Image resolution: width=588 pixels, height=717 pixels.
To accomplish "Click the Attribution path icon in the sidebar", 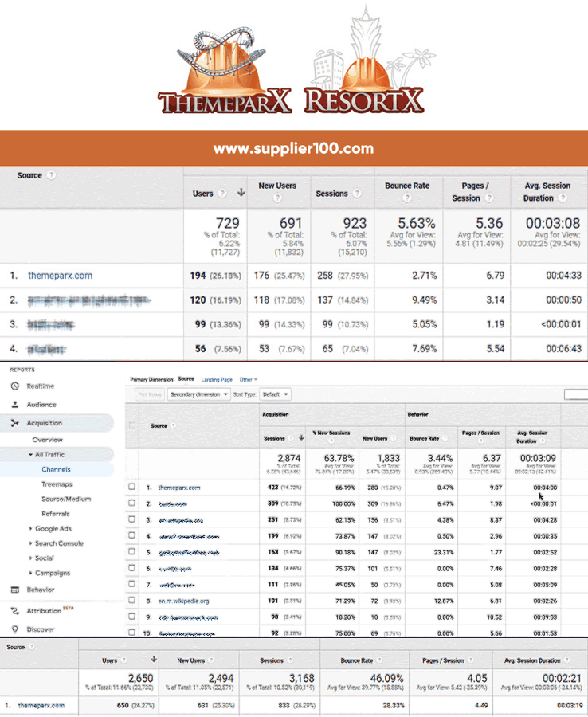I will tap(15, 611).
